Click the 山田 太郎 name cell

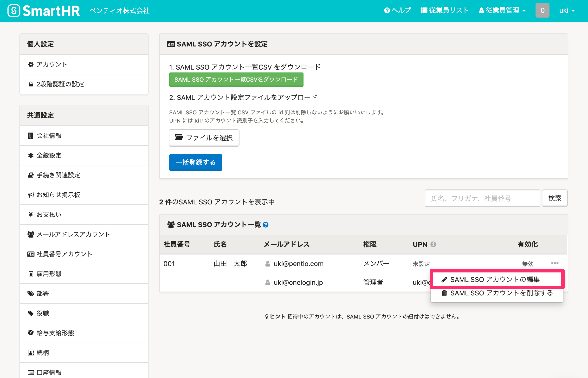click(230, 264)
